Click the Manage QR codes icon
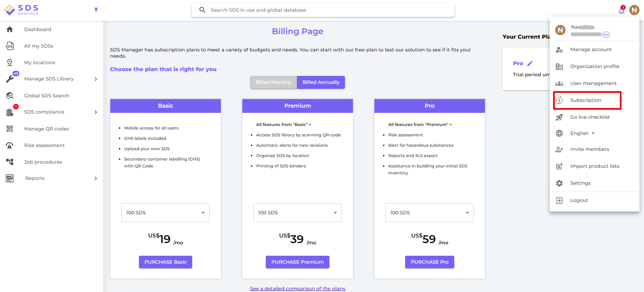The height and width of the screenshot is (292, 644). pos(10,129)
